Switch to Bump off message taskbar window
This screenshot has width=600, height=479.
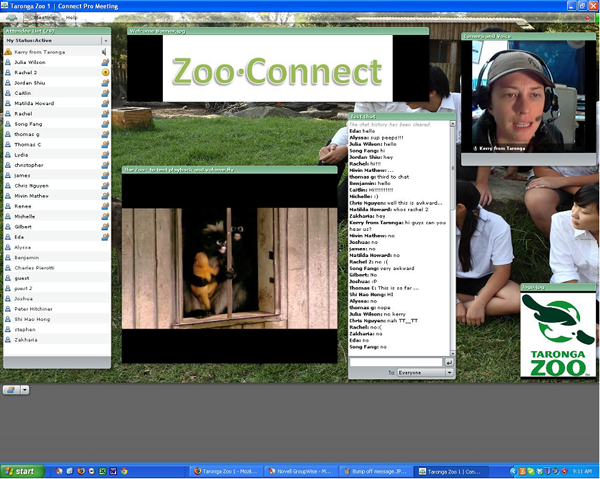tap(376, 471)
